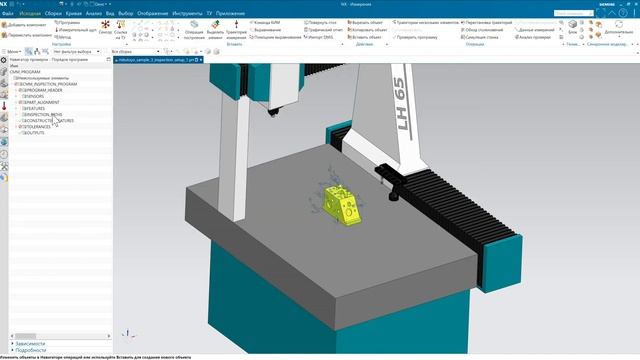Click the Команда КИМ command
The height and width of the screenshot is (360, 640).
coord(265,23)
